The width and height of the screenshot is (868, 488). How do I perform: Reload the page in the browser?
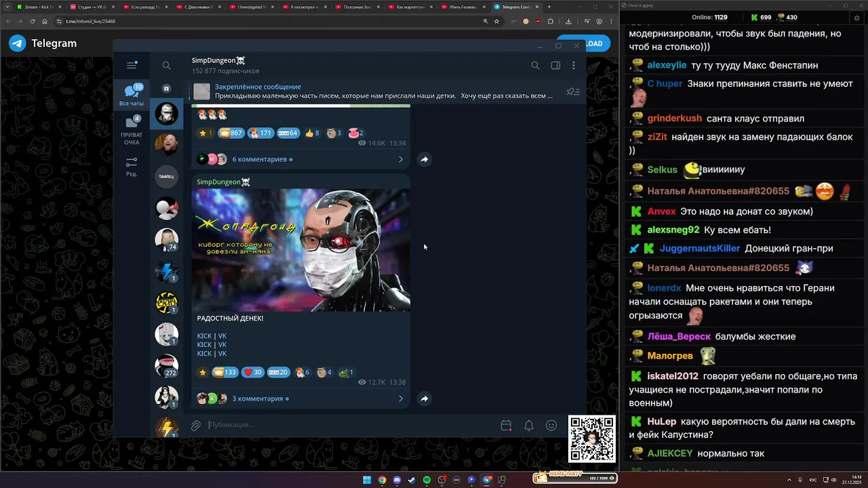click(32, 21)
